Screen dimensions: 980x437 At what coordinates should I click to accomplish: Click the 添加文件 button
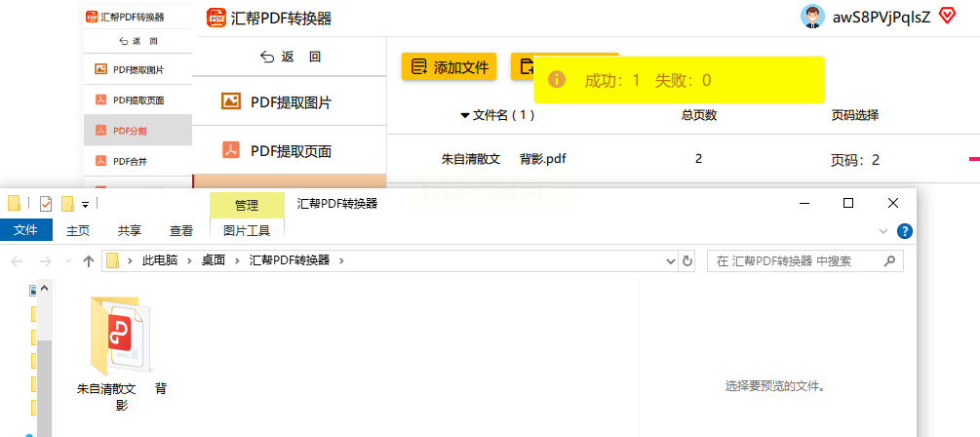click(449, 67)
